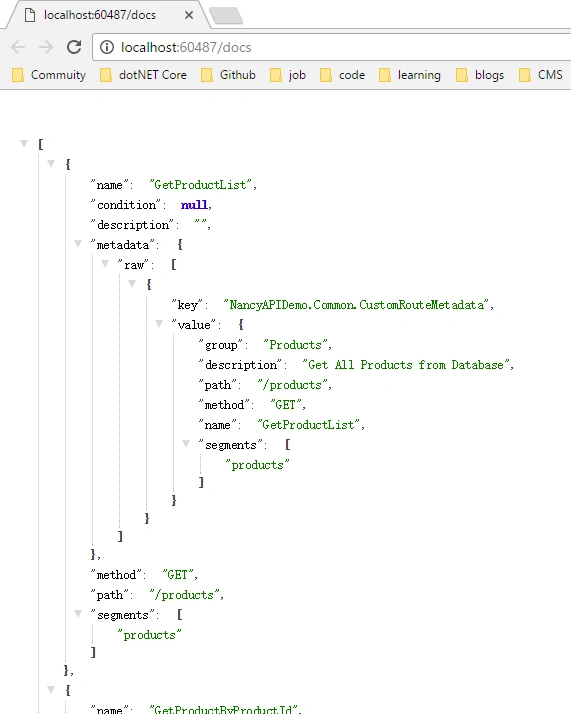The height and width of the screenshot is (714, 571).
Task: Open the job bookmarks folder
Action: [x=288, y=75]
